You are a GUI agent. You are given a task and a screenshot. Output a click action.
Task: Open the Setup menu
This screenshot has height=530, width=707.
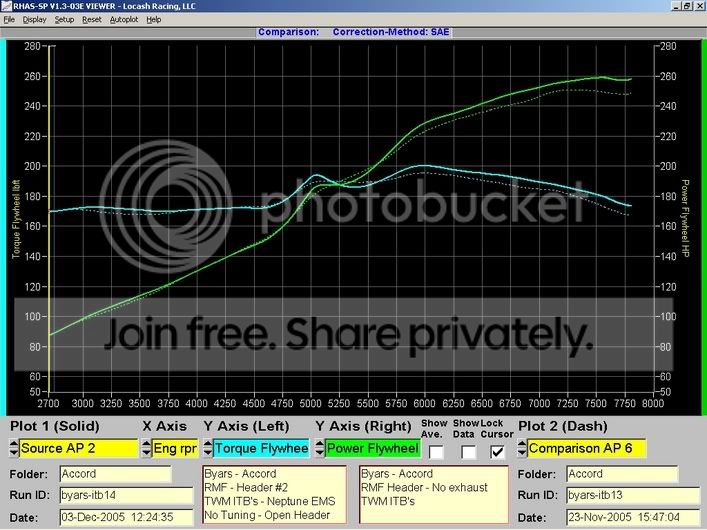[x=65, y=19]
